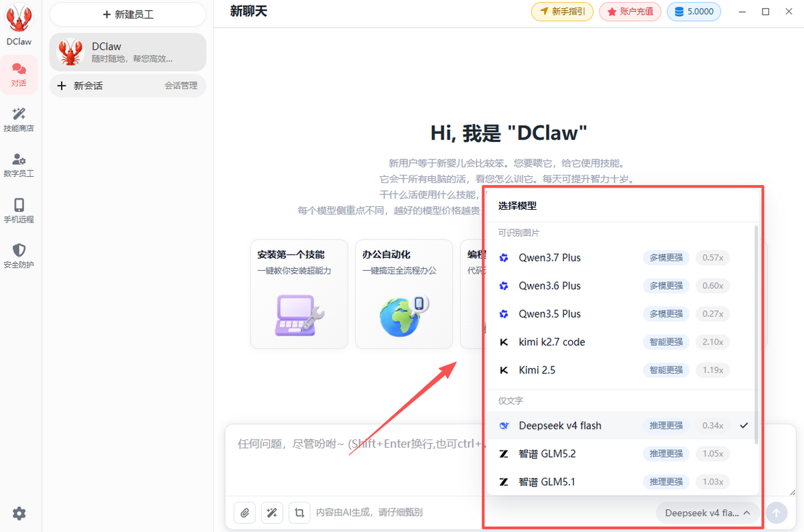Click the plus icon beside 新会话

tap(62, 86)
